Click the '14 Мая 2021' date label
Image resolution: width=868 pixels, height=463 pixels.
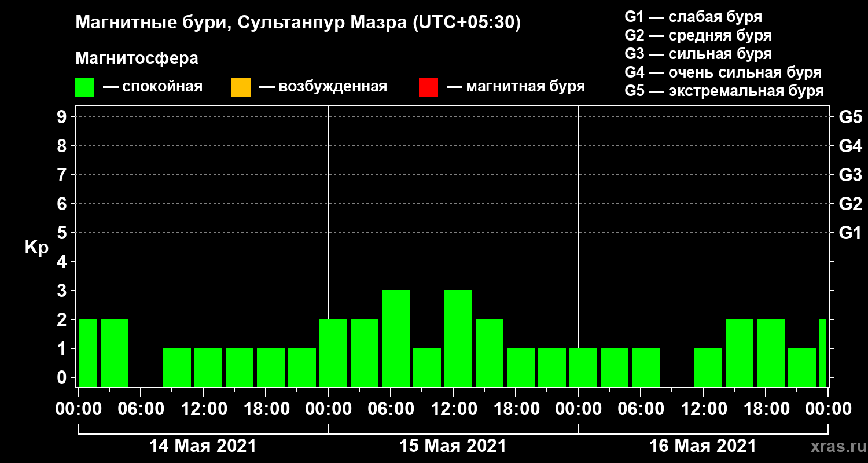(x=203, y=446)
